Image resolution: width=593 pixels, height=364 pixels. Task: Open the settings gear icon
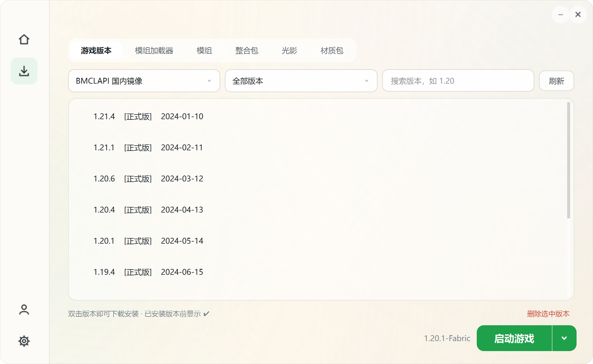(24, 341)
